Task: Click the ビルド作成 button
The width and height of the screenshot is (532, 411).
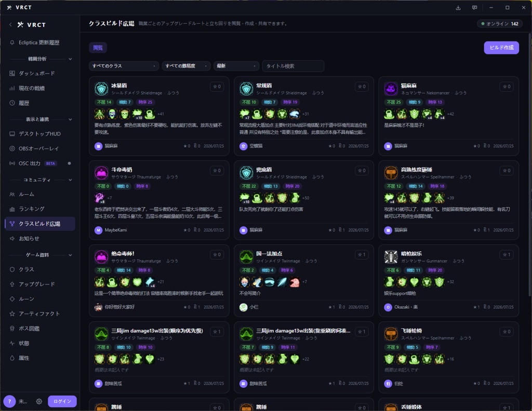Action: pyautogui.click(x=501, y=47)
